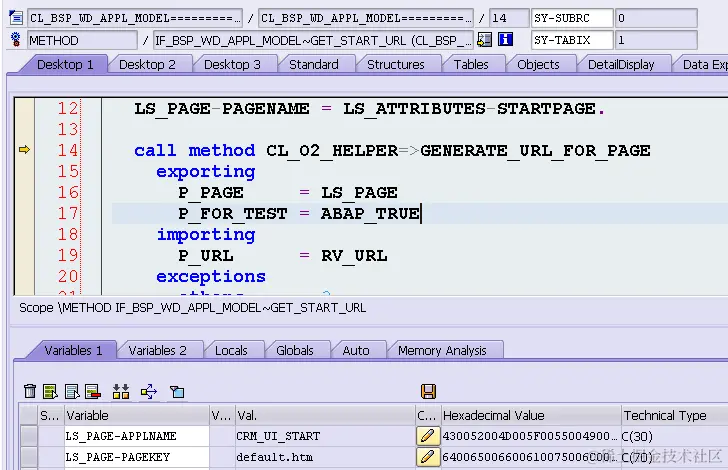Click the two-down-arrows boxes icon in the variables toolbar
Screen dimensions: 728x470
[121, 392]
